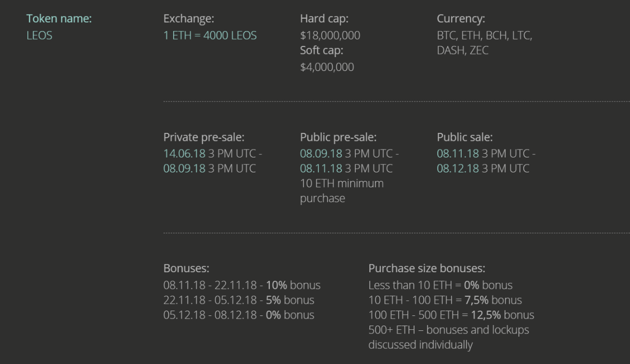
Task: Click the '500+ ETH' individual bonuses text
Action: pos(448,330)
